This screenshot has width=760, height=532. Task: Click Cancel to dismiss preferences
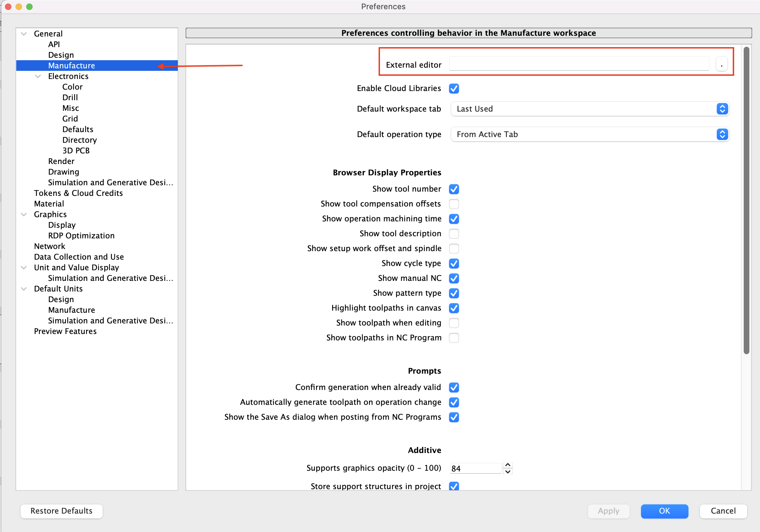[x=723, y=511]
